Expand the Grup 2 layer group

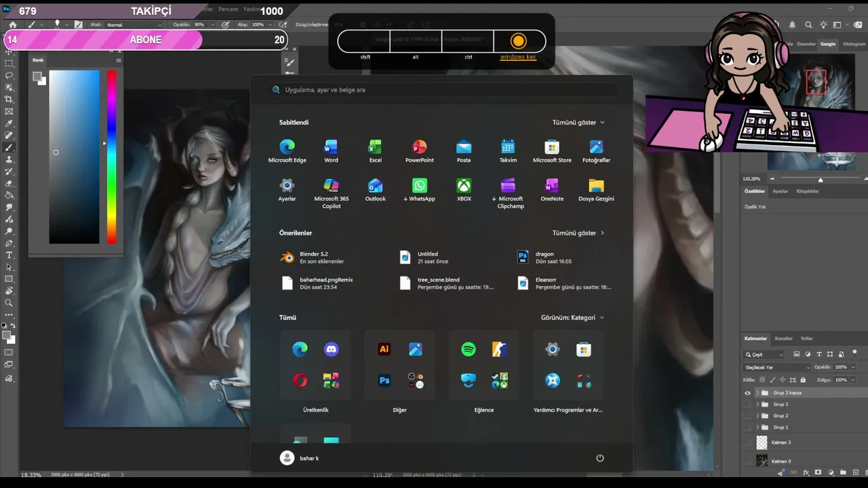757,416
